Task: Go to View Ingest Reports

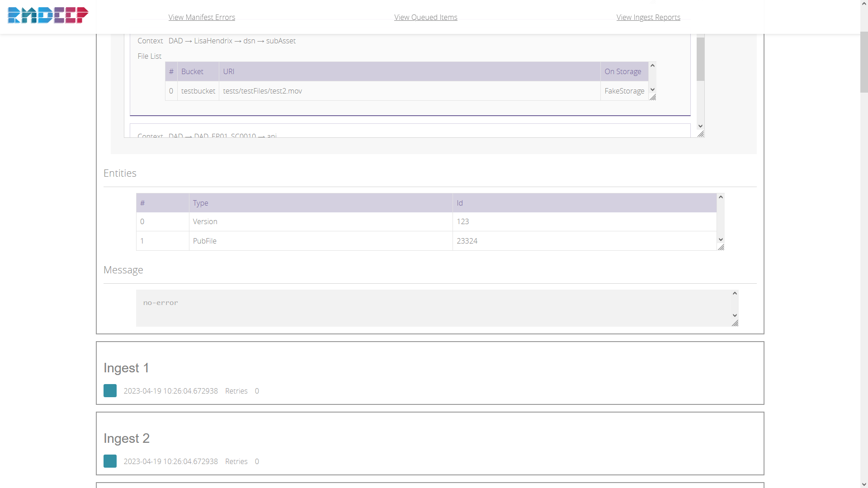Action: coord(648,17)
